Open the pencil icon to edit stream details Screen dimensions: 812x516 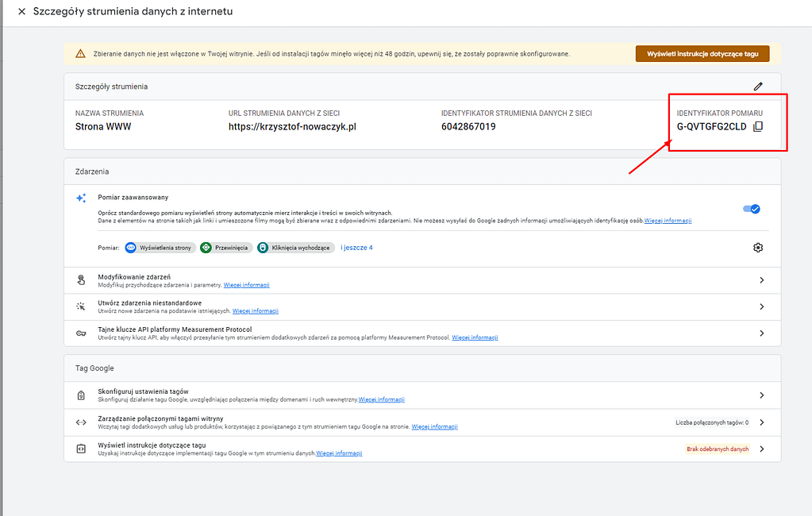758,85
